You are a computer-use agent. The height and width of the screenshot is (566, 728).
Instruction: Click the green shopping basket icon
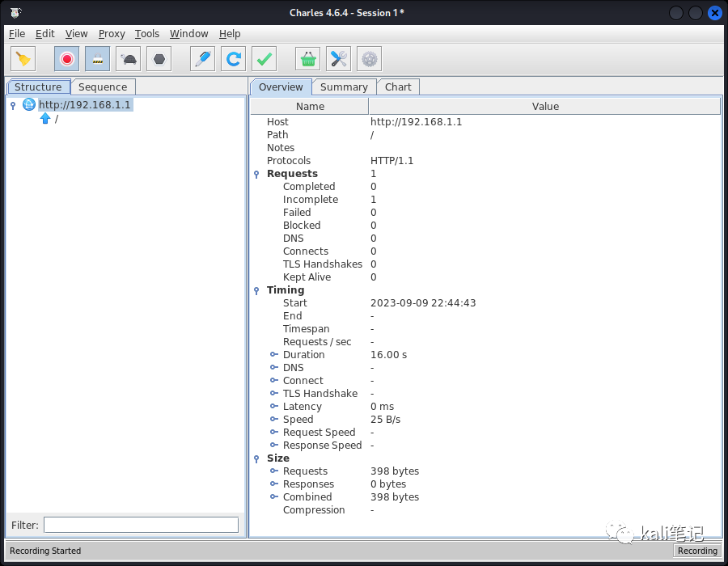308,59
